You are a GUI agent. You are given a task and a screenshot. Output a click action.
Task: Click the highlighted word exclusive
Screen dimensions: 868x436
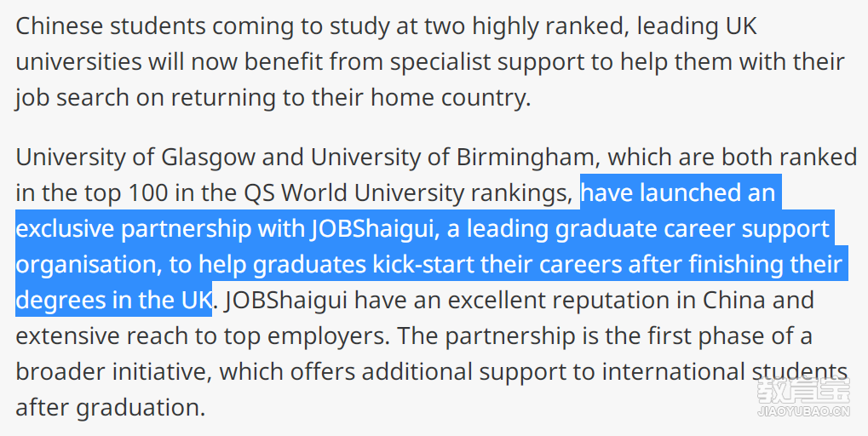coord(65,229)
